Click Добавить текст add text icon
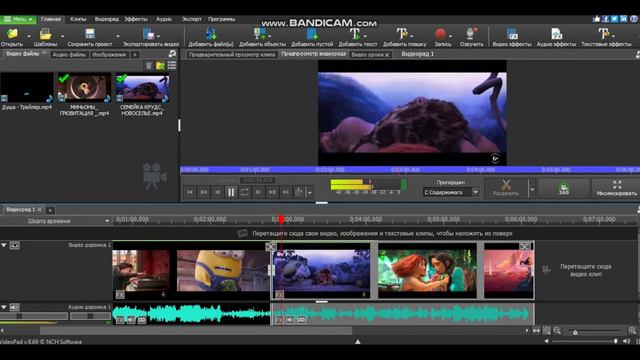The image size is (640, 360). pos(355,34)
